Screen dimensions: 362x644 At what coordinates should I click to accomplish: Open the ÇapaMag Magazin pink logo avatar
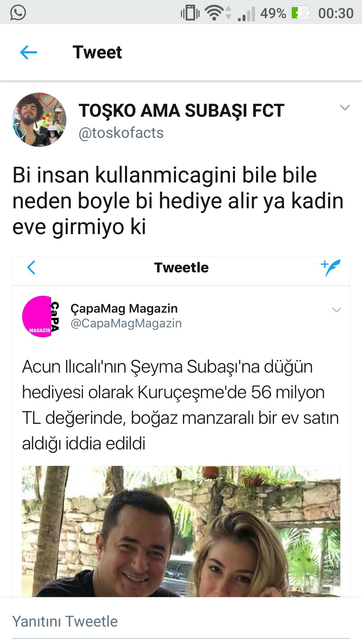(x=41, y=316)
